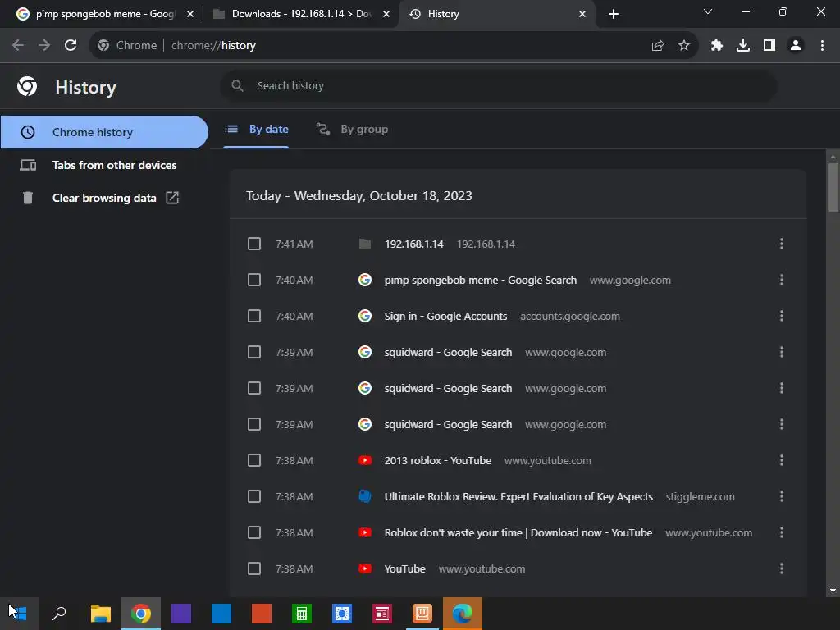Viewport: 840px width, 630px height.
Task: Open the maroon news taskbar app
Action: (x=382, y=614)
